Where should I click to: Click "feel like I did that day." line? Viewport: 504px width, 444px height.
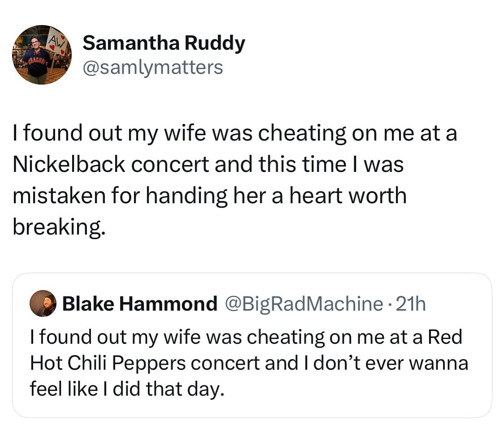point(126,388)
